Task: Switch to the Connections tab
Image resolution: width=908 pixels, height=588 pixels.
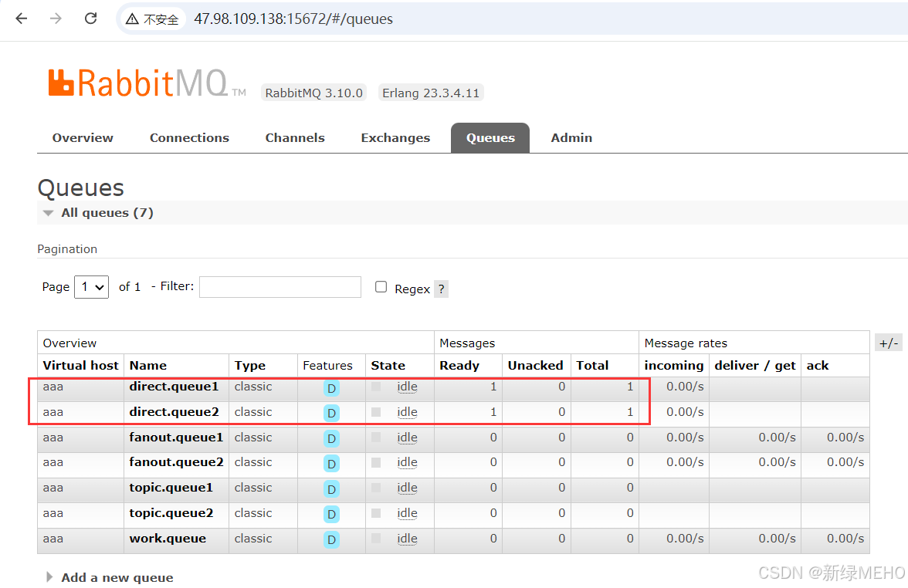Action: (x=189, y=137)
